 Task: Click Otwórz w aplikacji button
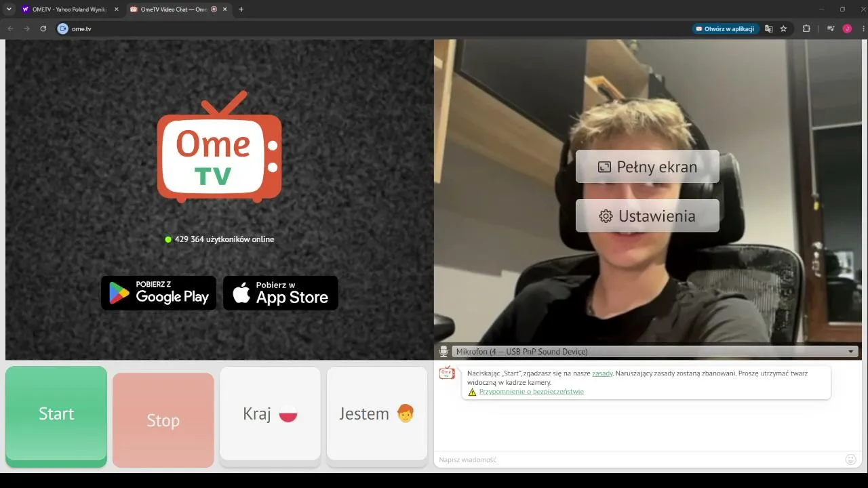click(x=725, y=28)
